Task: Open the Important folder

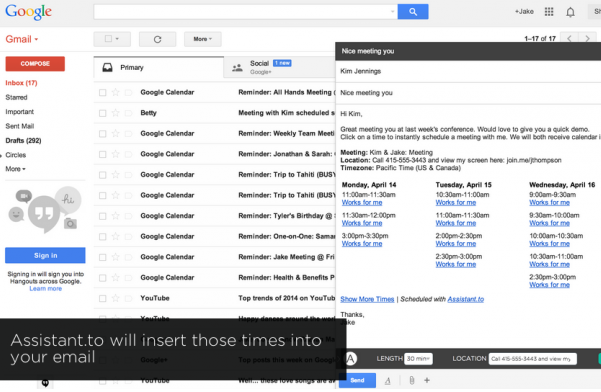Action: (20, 112)
